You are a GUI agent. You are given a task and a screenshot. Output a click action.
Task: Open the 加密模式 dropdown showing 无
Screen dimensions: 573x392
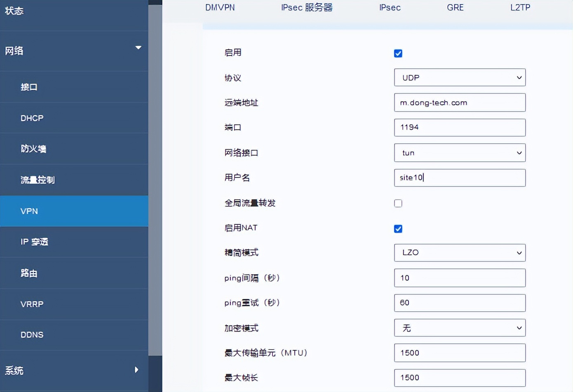coord(459,328)
